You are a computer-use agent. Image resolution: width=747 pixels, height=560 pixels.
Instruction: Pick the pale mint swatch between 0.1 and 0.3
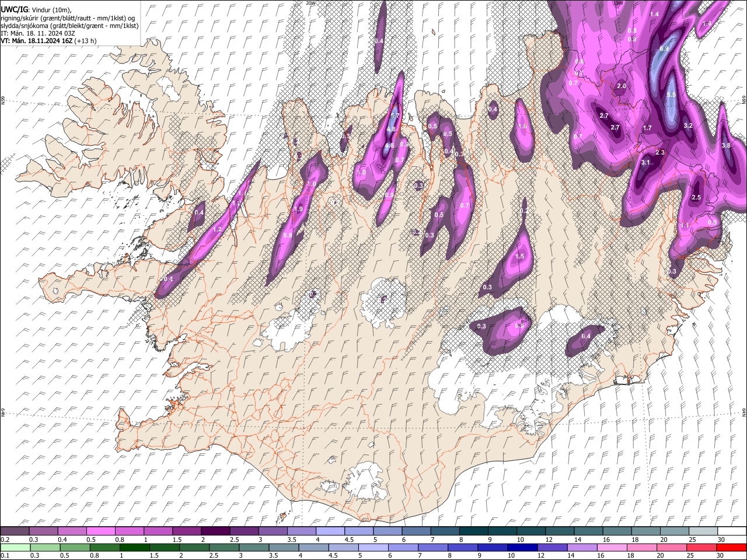[15, 547]
